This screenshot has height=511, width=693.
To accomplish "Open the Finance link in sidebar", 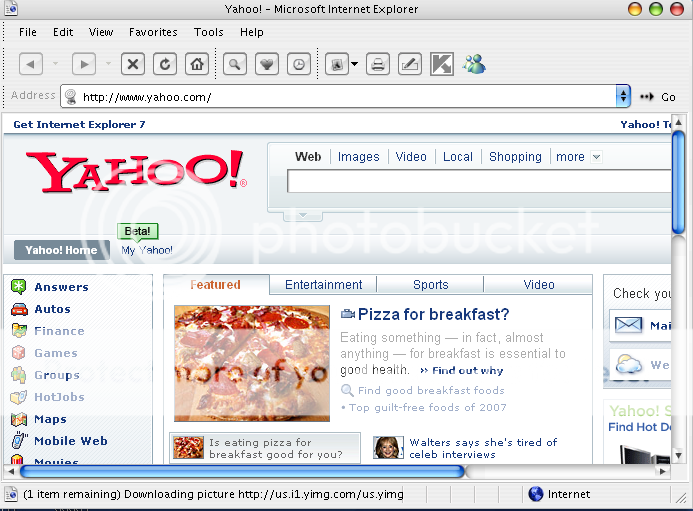I will pos(59,331).
